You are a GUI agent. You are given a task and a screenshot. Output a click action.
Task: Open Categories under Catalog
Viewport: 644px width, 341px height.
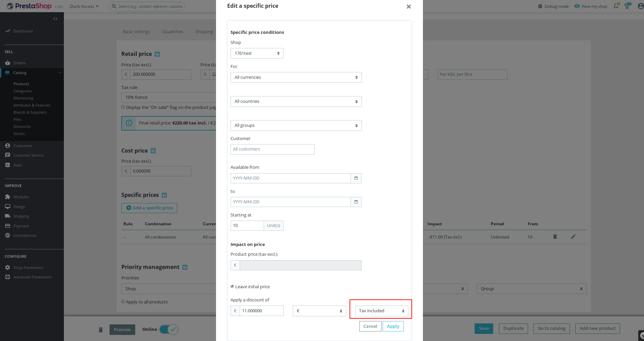coord(23,91)
